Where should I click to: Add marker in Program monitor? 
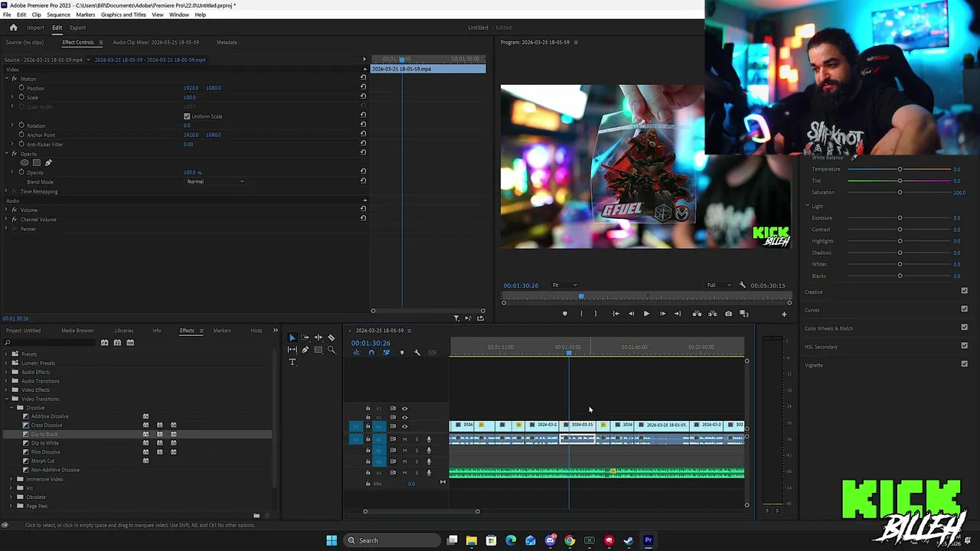click(565, 314)
